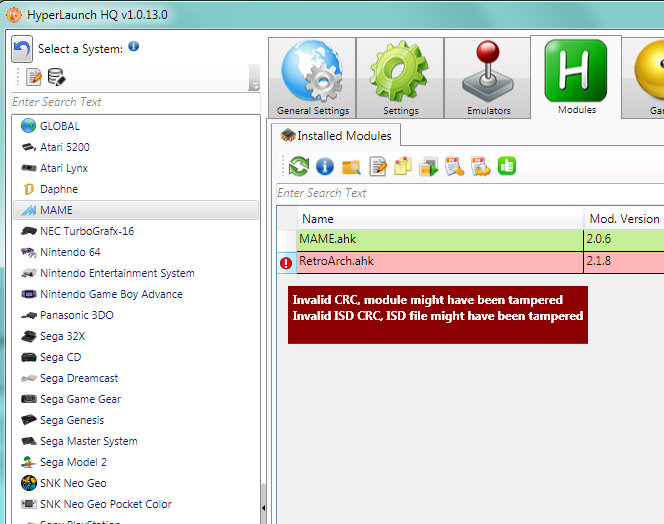Click the yellow sticky notes icon
664x524 pixels.
pyautogui.click(x=403, y=166)
